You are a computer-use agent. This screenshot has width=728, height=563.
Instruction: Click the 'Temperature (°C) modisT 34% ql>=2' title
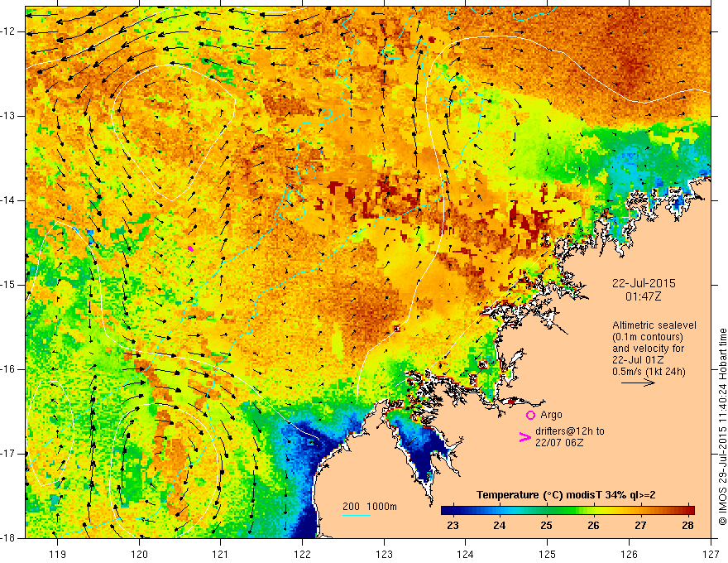point(566,495)
